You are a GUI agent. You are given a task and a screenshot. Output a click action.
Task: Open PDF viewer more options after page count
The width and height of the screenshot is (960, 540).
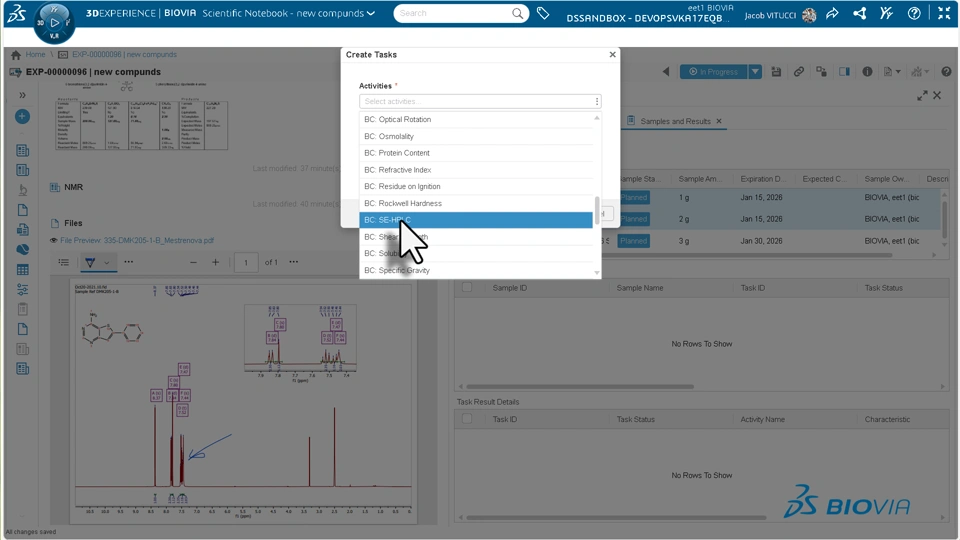click(x=294, y=262)
